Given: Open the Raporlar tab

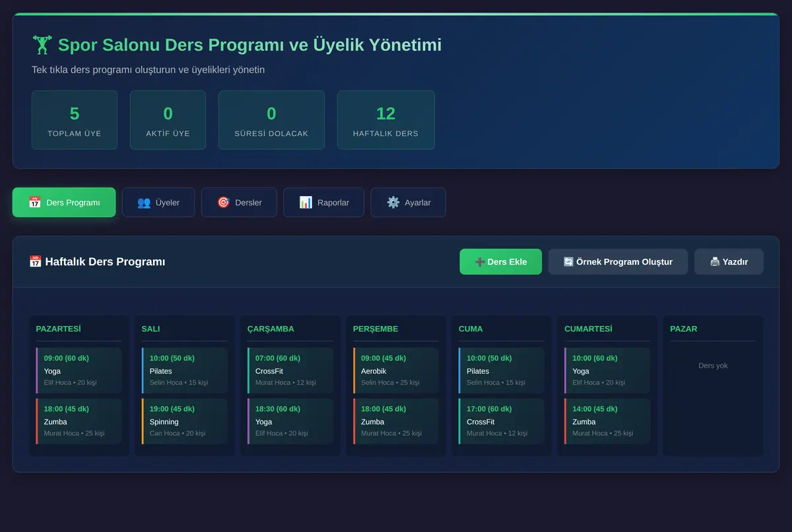Looking at the screenshot, I should (323, 203).
